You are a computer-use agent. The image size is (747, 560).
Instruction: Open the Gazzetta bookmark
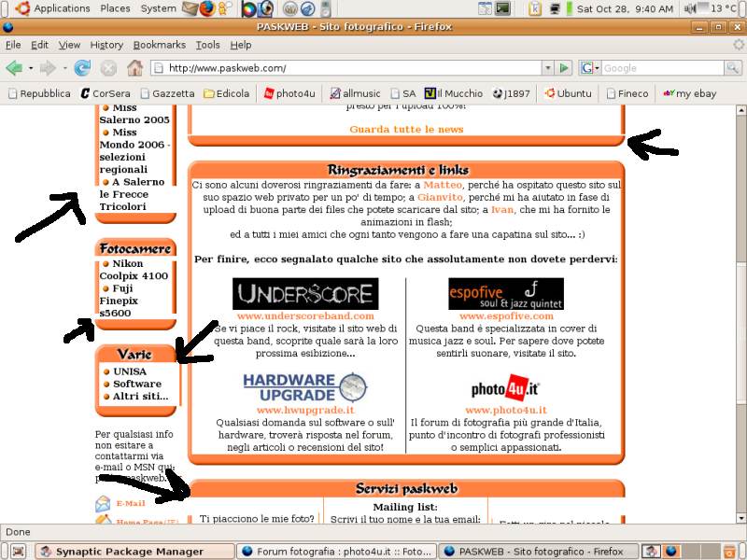coord(167,93)
